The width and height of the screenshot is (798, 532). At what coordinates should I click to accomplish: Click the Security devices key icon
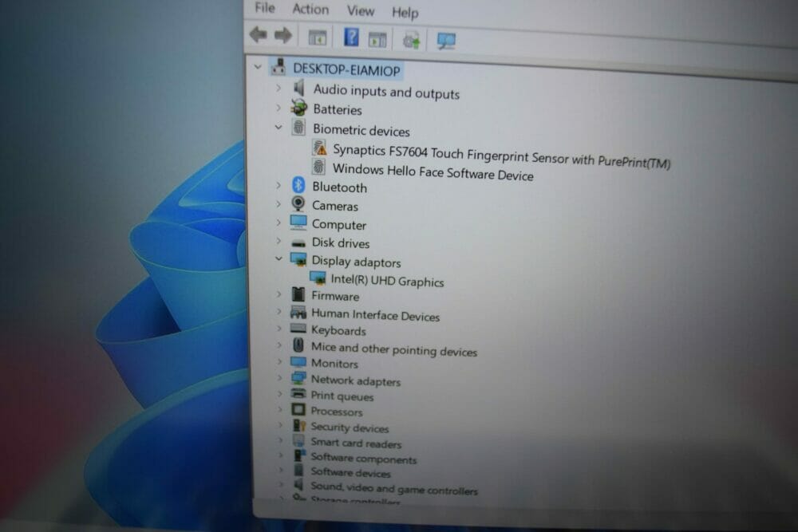[x=299, y=426]
